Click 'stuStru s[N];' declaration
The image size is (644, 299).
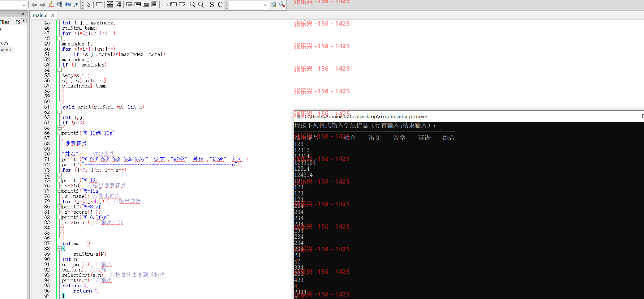coord(91,254)
